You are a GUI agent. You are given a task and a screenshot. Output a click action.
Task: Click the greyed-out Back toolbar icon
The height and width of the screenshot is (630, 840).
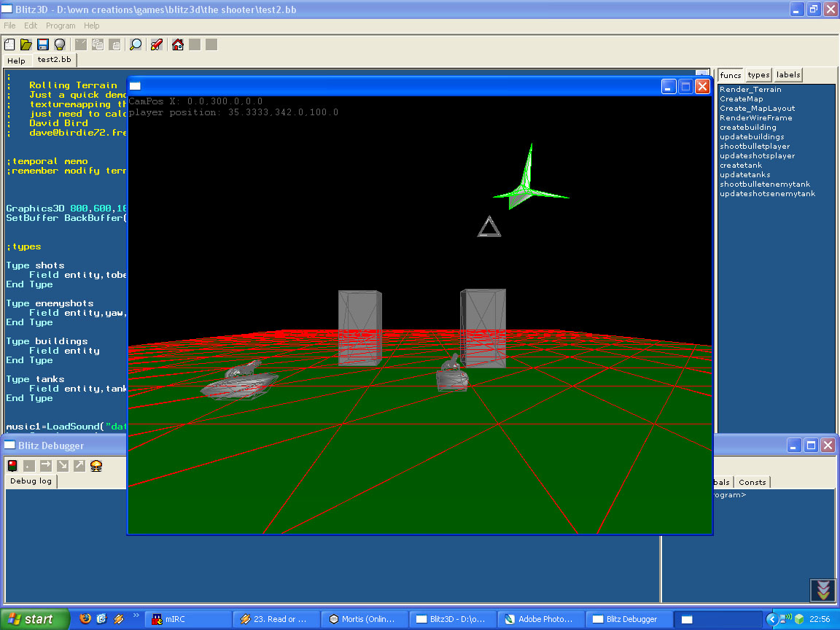point(195,44)
